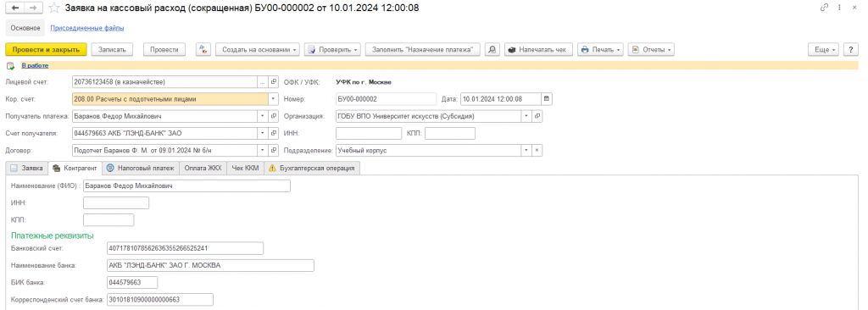Expand the Кор. счет dropdown
This screenshot has width=868, height=310.
point(273,99)
